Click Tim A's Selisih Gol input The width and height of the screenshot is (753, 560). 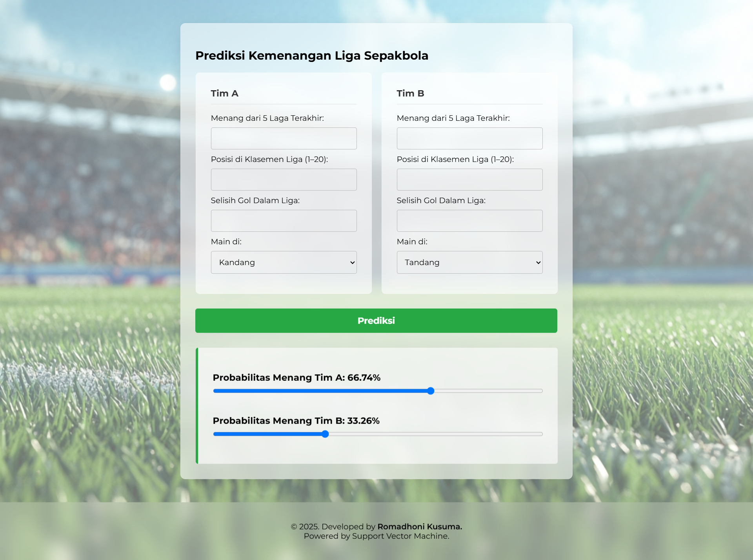[x=283, y=220]
